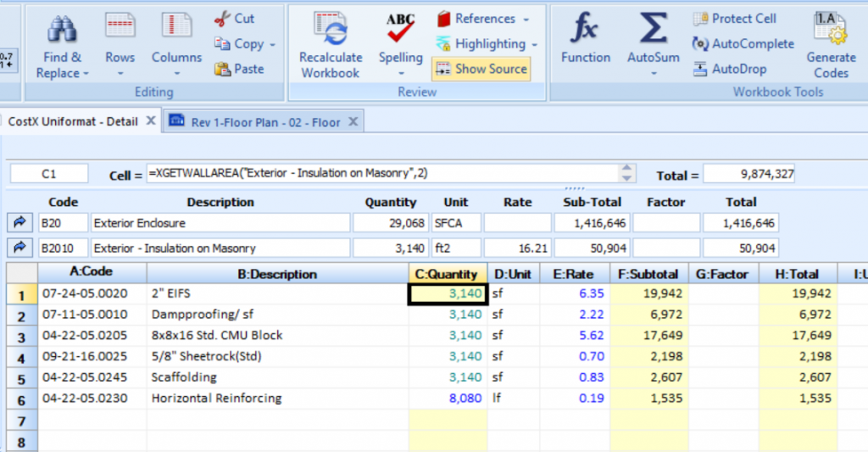Click Protect Cell

[x=735, y=19]
